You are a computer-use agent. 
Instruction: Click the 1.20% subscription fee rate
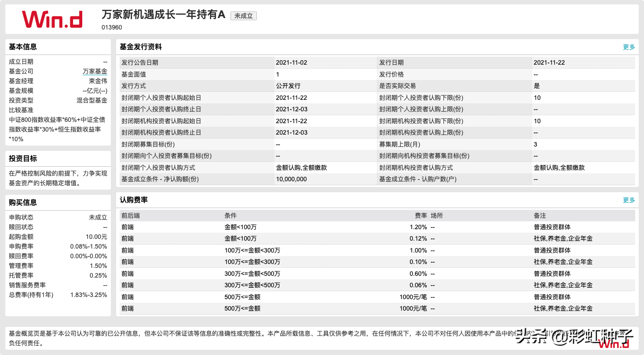418,227
